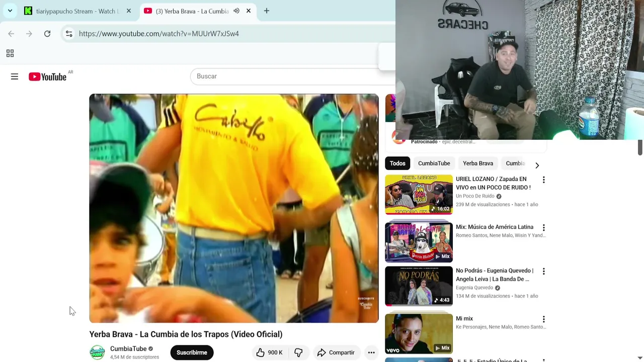This screenshot has width=644, height=362.
Task: Select the Yerba Brava filter chip
Action: [478, 163]
